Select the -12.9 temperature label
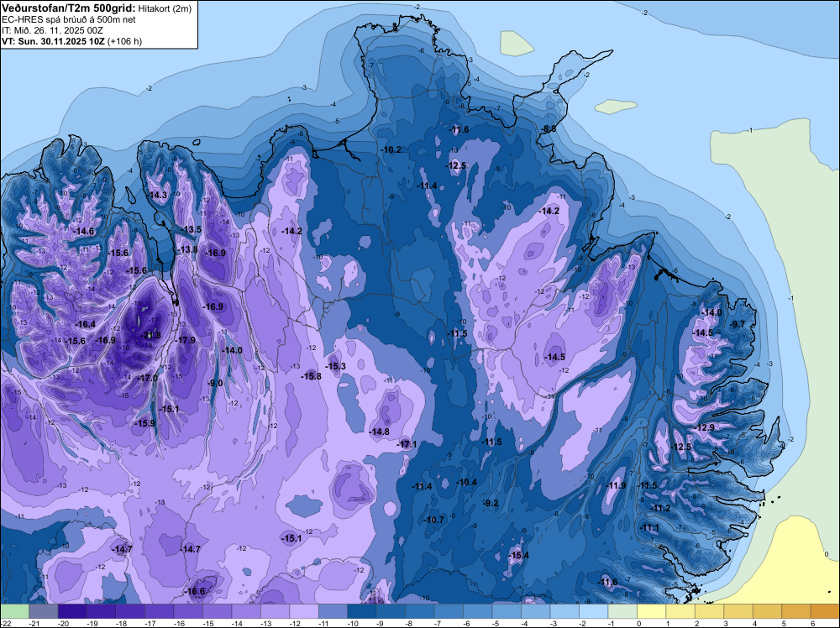The height and width of the screenshot is (628, 840). click(x=705, y=428)
